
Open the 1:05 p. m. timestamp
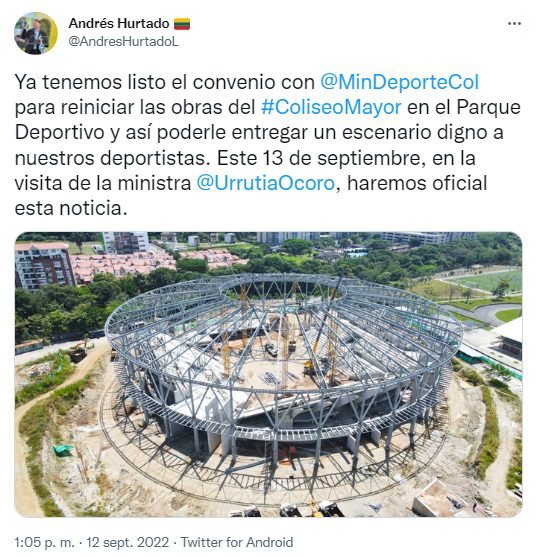[45, 543]
